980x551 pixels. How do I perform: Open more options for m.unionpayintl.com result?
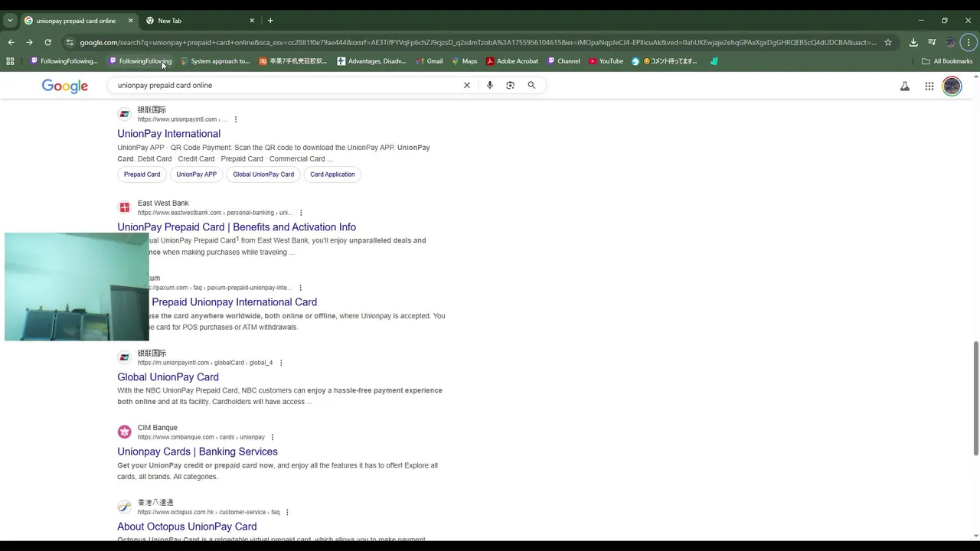pos(281,363)
